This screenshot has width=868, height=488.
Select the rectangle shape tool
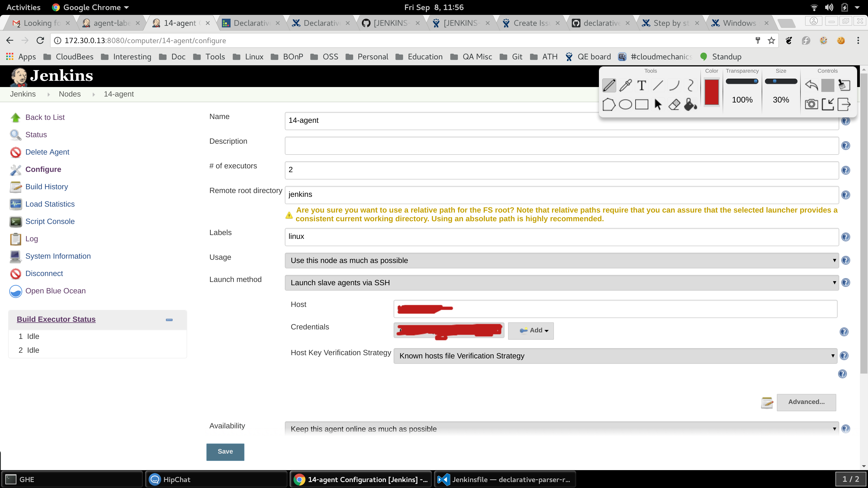pos(642,105)
